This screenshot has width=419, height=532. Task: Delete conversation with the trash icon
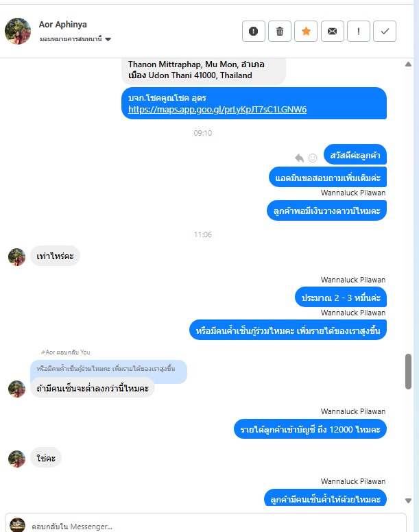coord(280,32)
